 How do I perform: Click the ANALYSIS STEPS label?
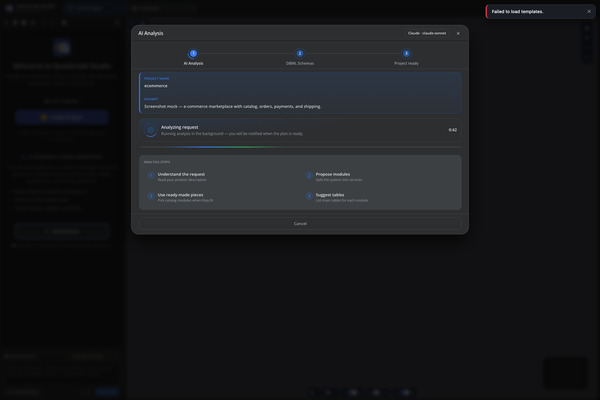[x=157, y=162]
